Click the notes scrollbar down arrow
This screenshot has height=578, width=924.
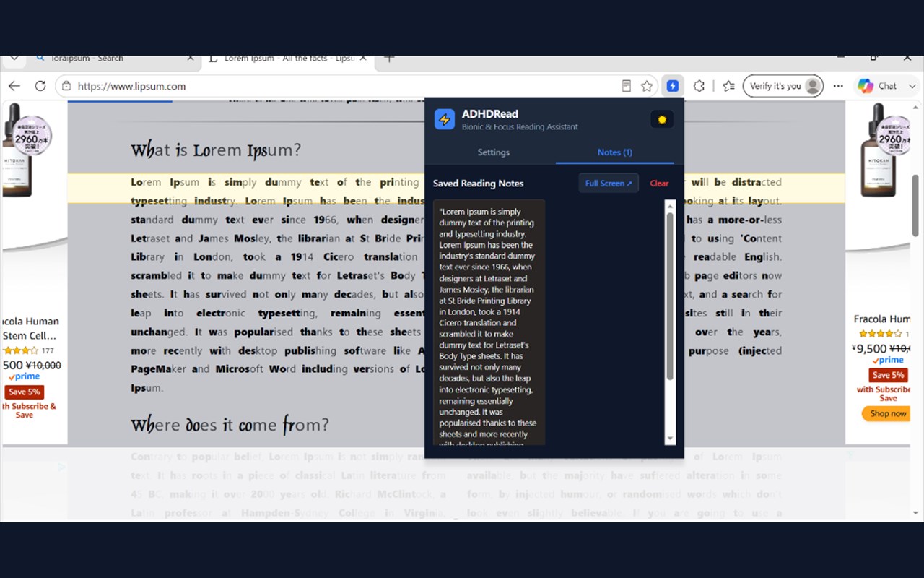pyautogui.click(x=670, y=439)
